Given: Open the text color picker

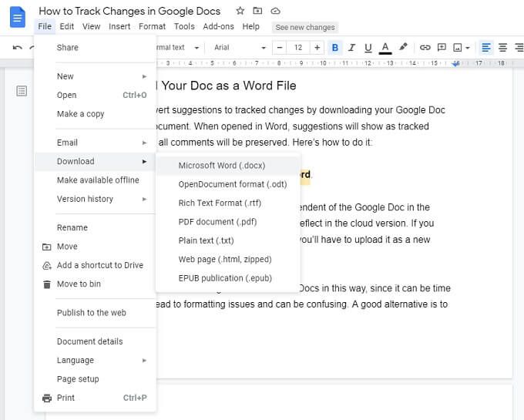Looking at the screenshot, I should [x=385, y=48].
